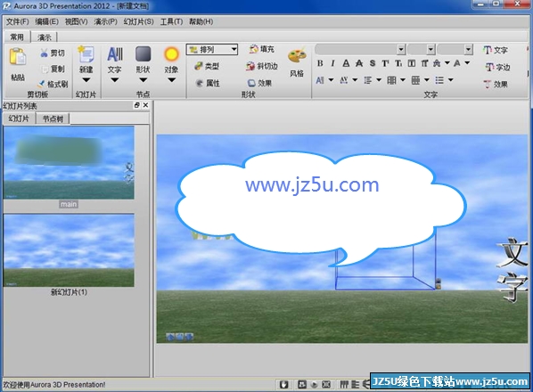The width and height of the screenshot is (533, 392).
Task: Click the left-align icon in status bar
Action: click(356, 385)
